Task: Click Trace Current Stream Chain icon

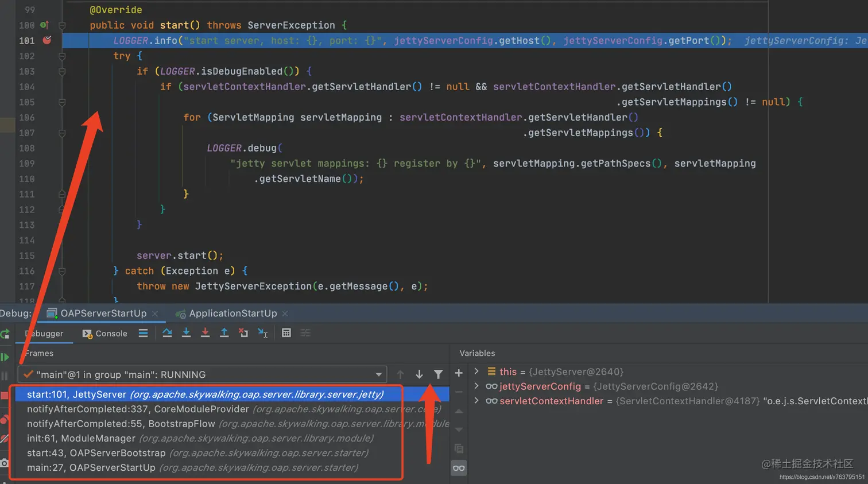Action: click(305, 333)
